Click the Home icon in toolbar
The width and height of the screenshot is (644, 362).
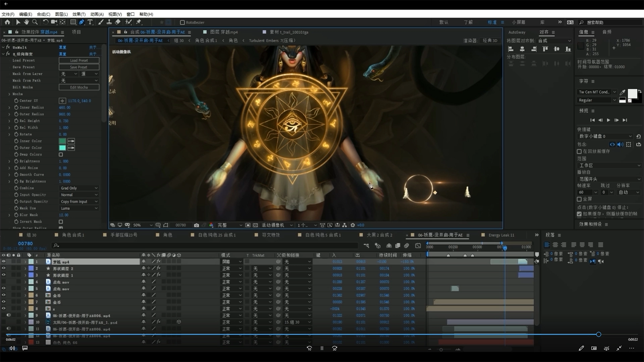point(7,22)
